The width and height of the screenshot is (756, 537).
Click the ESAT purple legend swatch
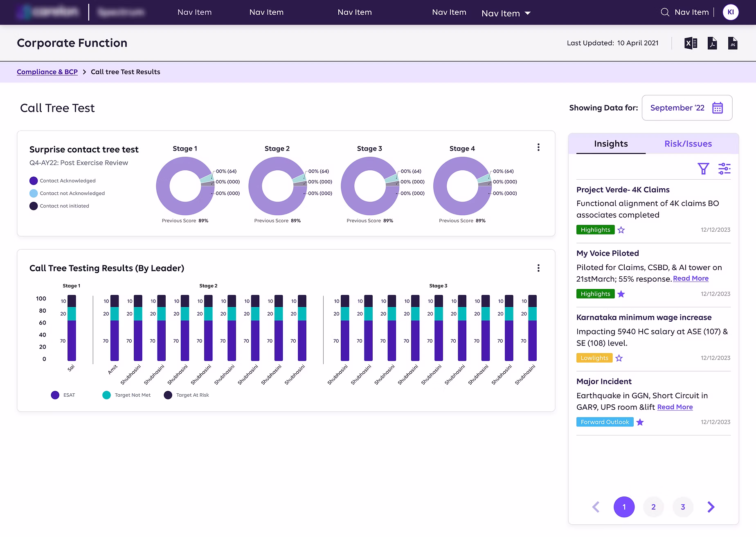click(55, 395)
